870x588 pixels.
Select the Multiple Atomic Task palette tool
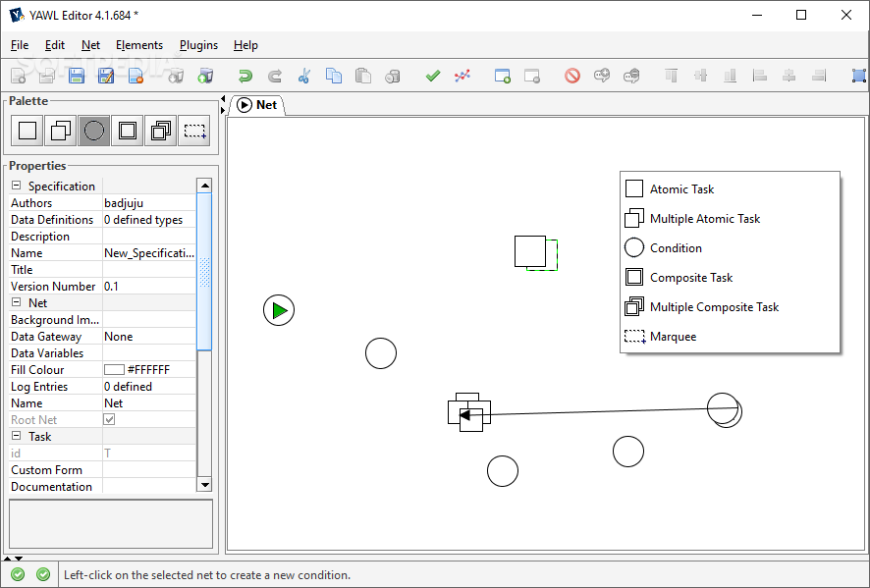[61, 131]
